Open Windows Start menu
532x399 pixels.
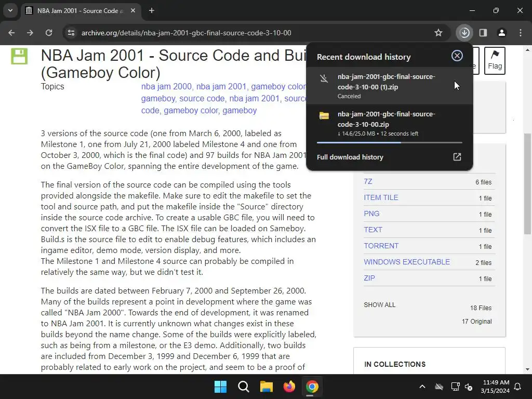(220, 387)
